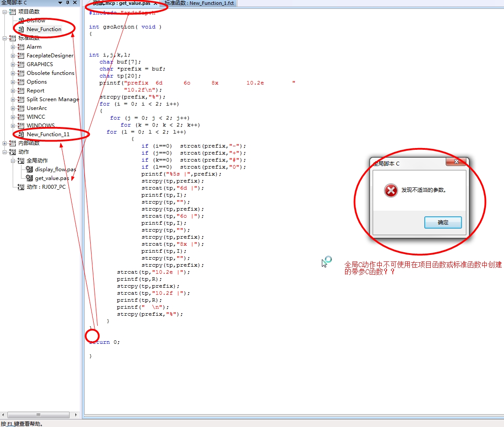The height and width of the screenshot is (427, 504).
Task: Click the status bar help hint text
Action: point(22,424)
